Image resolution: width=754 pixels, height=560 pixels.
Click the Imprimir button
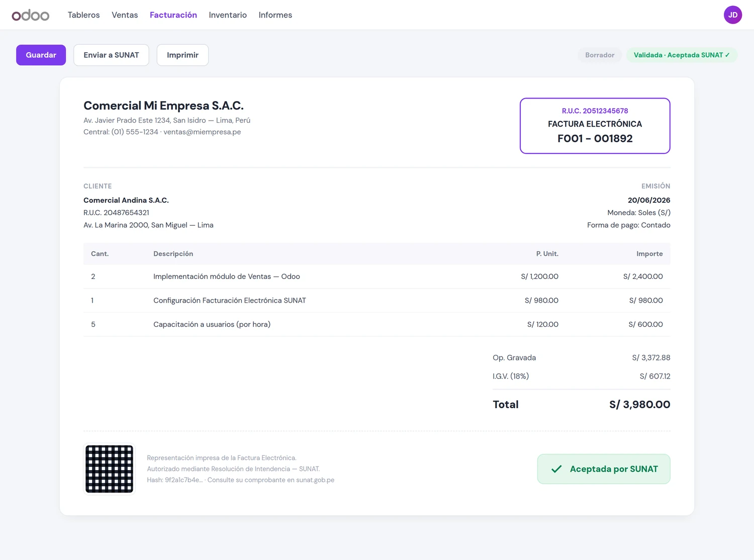click(182, 55)
